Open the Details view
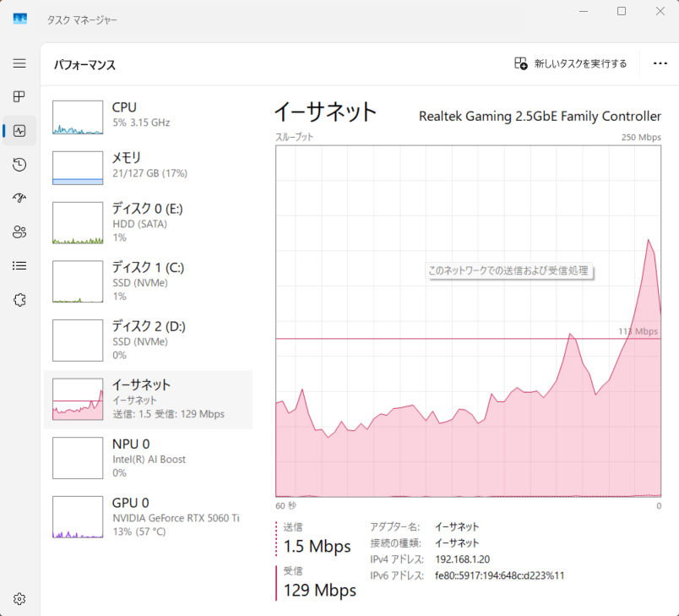 point(19,265)
